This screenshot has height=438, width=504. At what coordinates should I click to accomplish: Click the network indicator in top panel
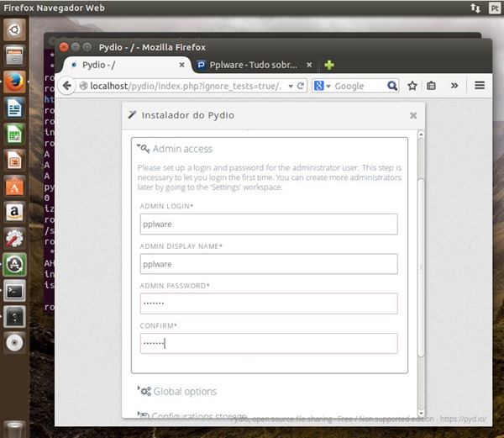coord(475,8)
